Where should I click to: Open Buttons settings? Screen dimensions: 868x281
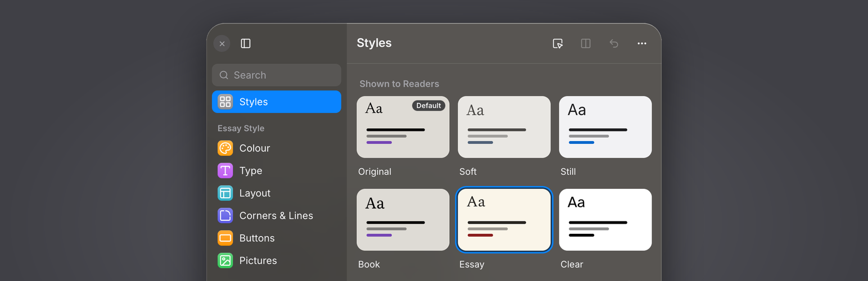277,238
